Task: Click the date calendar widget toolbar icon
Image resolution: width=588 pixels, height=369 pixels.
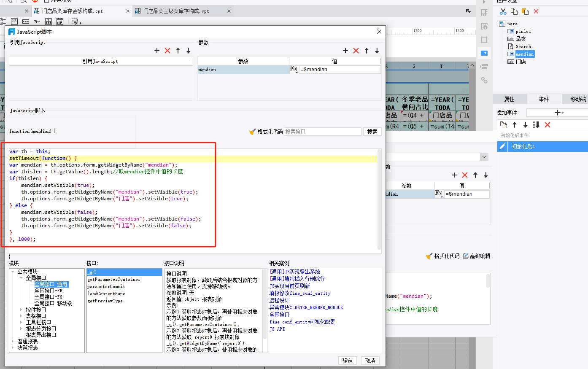Action: [60, 21]
